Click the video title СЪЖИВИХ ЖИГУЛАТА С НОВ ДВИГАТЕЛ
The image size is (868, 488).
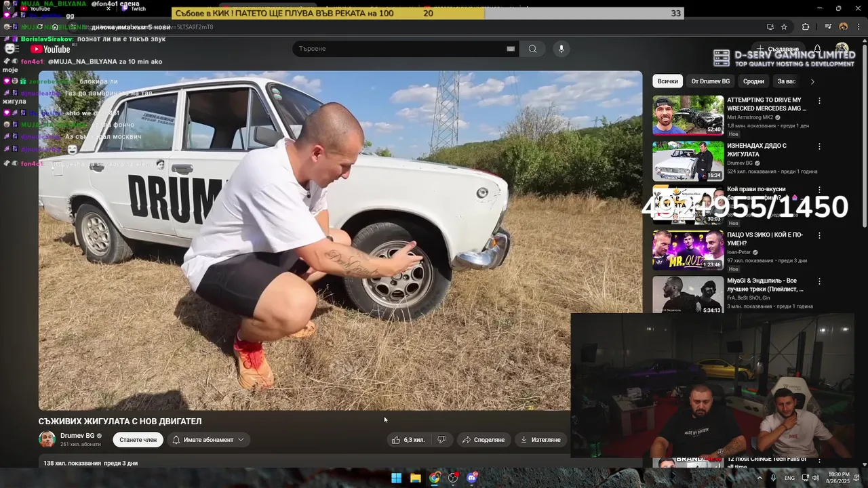coord(120,422)
